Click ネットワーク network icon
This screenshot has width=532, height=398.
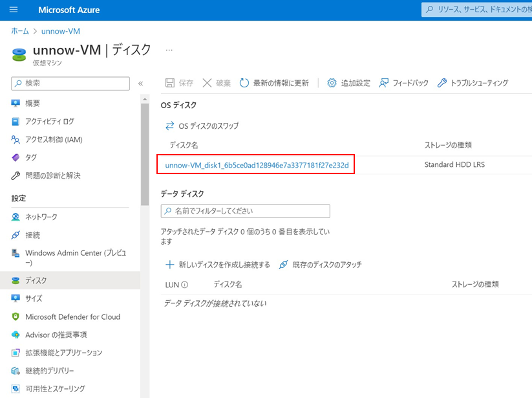(16, 217)
